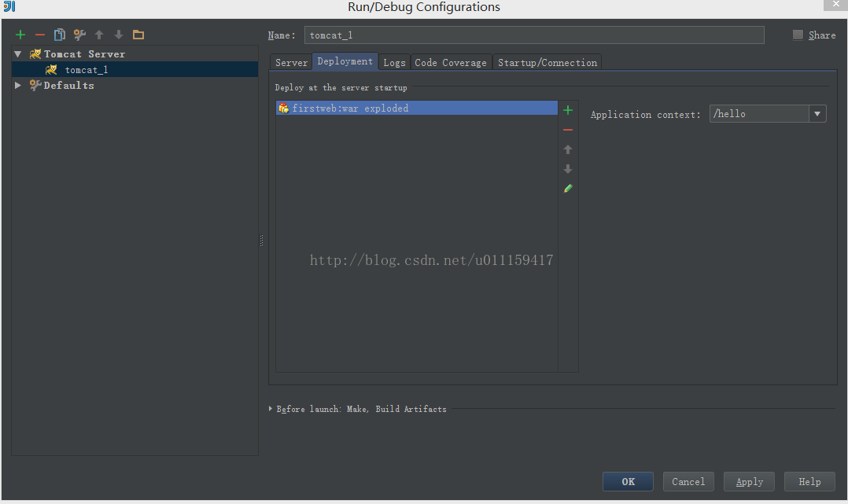
Task: Move configuration down in left toolbar
Action: point(119,35)
